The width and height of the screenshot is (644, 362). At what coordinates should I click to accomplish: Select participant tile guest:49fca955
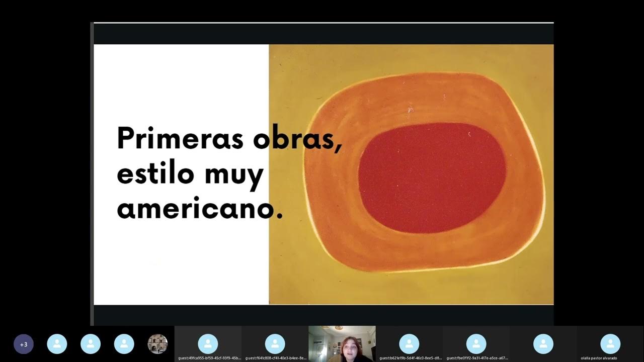[208, 344]
